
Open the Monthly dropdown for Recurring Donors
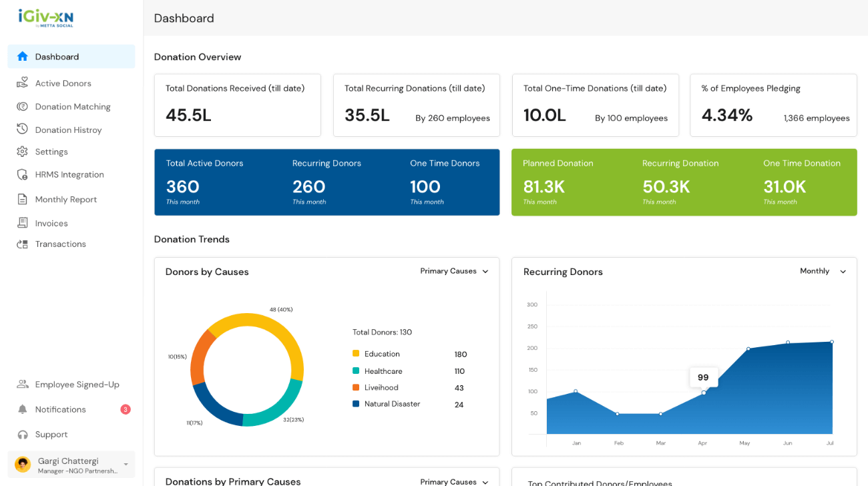(823, 271)
